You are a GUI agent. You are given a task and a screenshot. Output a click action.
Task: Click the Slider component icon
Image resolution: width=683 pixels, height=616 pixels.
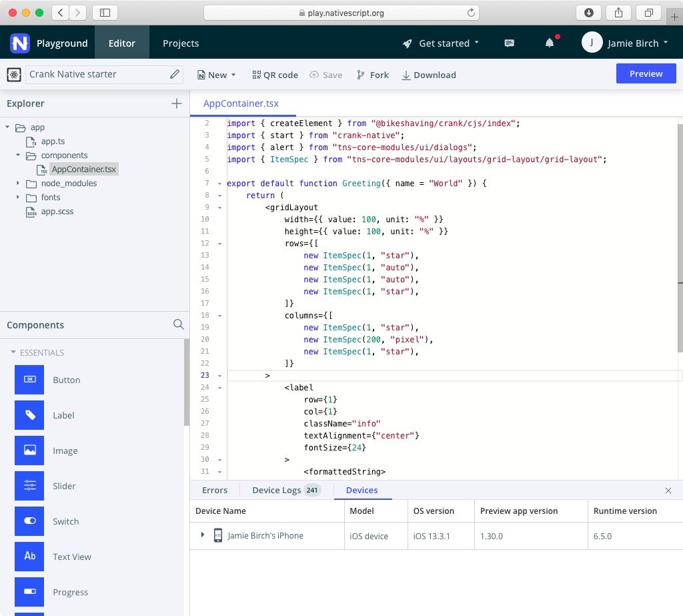click(x=29, y=486)
